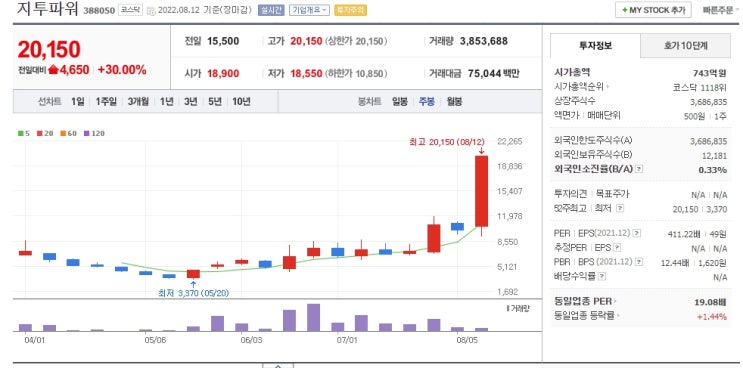Switch candle chart to 일봉
The image size is (743, 368).
(399, 101)
